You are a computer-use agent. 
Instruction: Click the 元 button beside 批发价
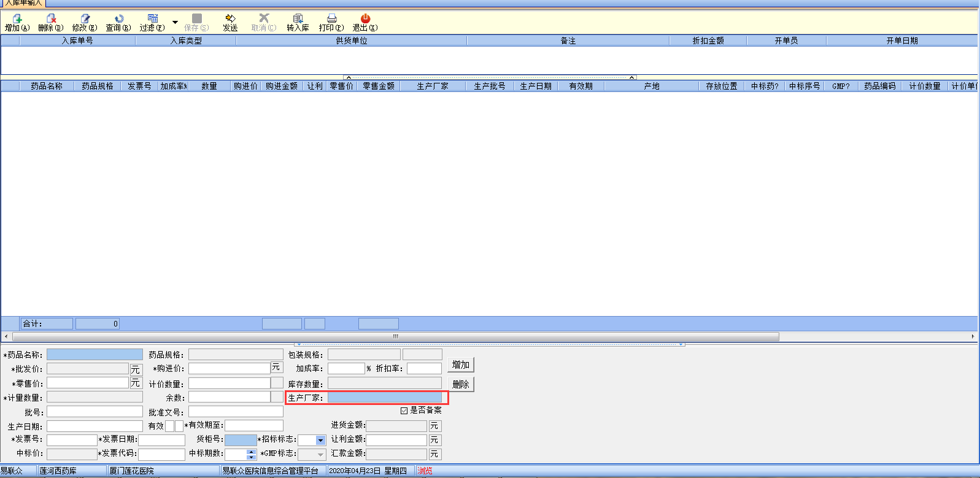[136, 369]
